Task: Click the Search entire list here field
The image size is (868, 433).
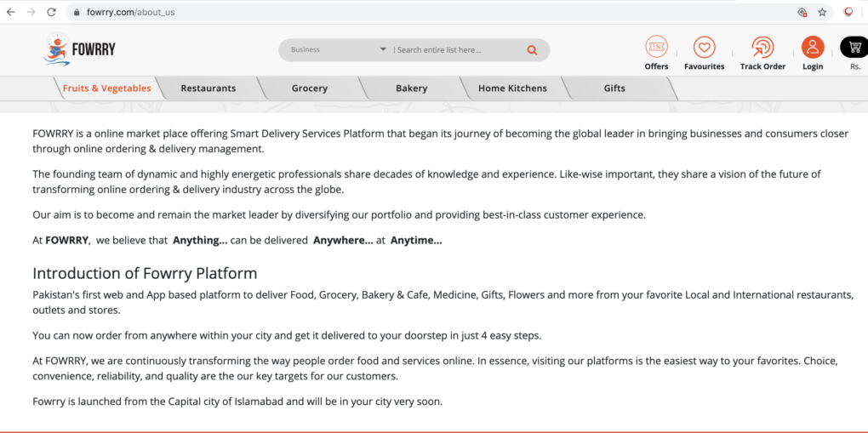Action: [x=457, y=50]
